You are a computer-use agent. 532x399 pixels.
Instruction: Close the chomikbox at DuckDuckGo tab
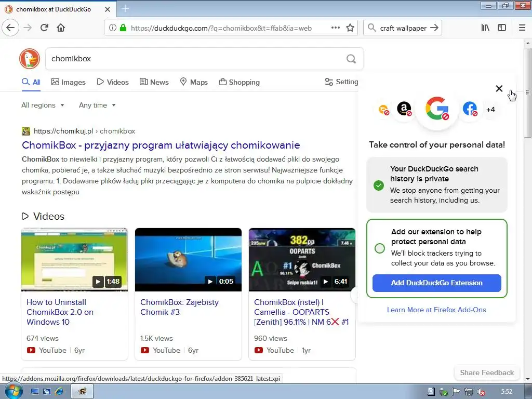coord(108,9)
